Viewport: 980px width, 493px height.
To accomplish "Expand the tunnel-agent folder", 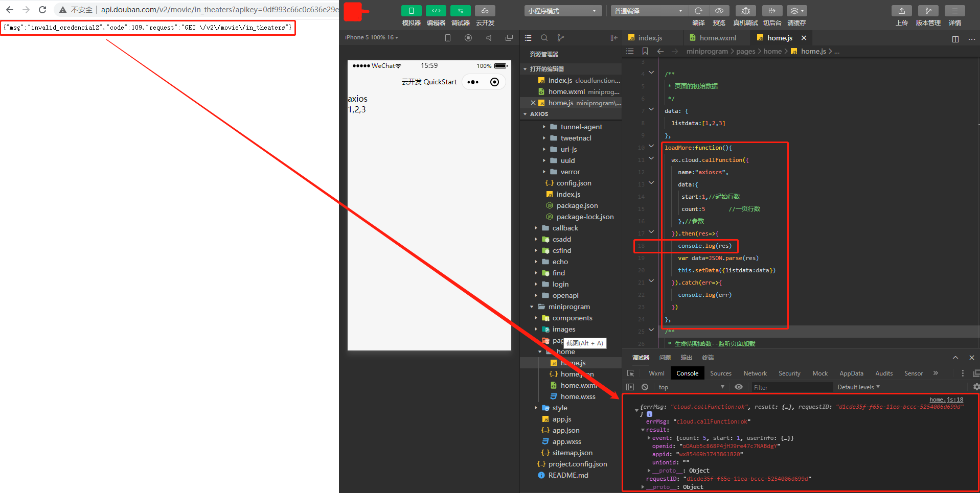I will (x=581, y=127).
